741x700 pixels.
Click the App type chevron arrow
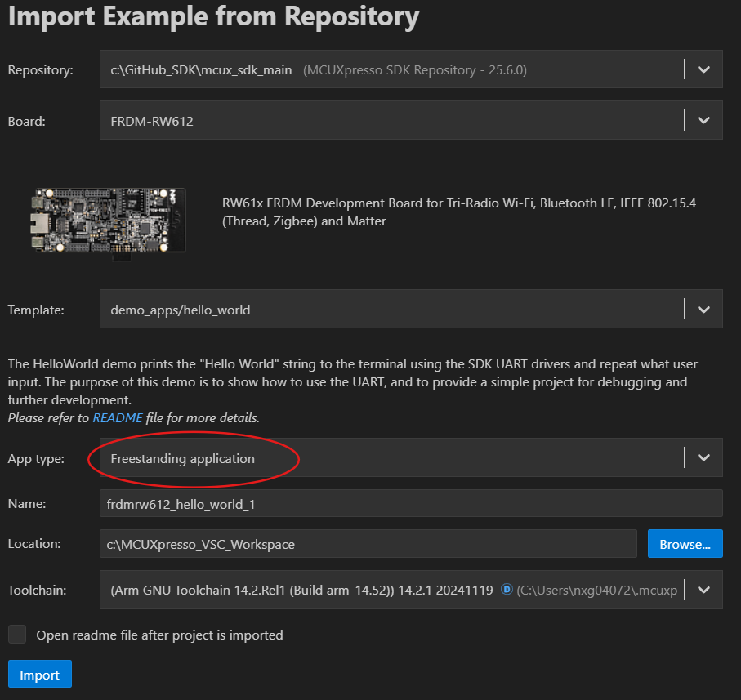pos(703,458)
